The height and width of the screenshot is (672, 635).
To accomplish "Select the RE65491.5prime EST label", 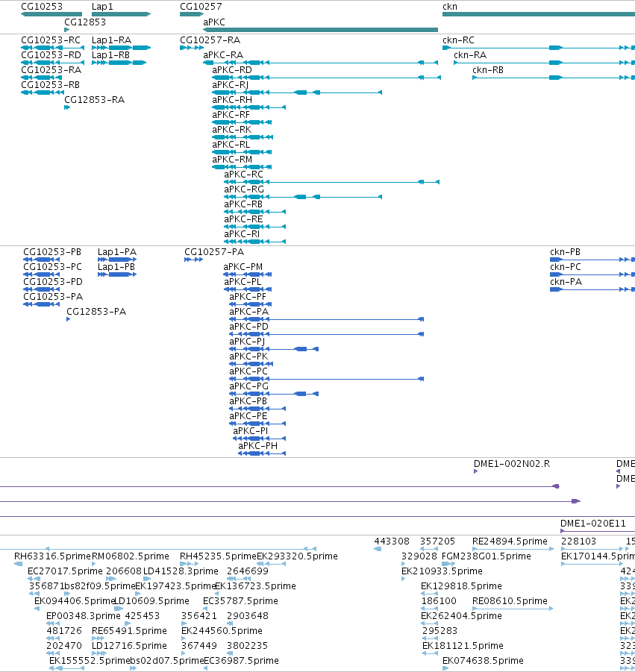I will [129, 631].
